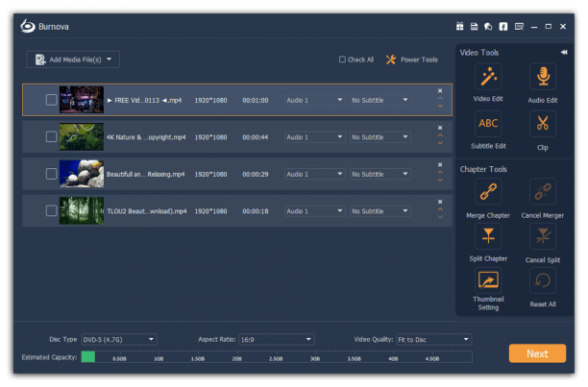Screen dimensions: 588x387
Task: Click the Cancel Merger icon
Action: coord(543,191)
